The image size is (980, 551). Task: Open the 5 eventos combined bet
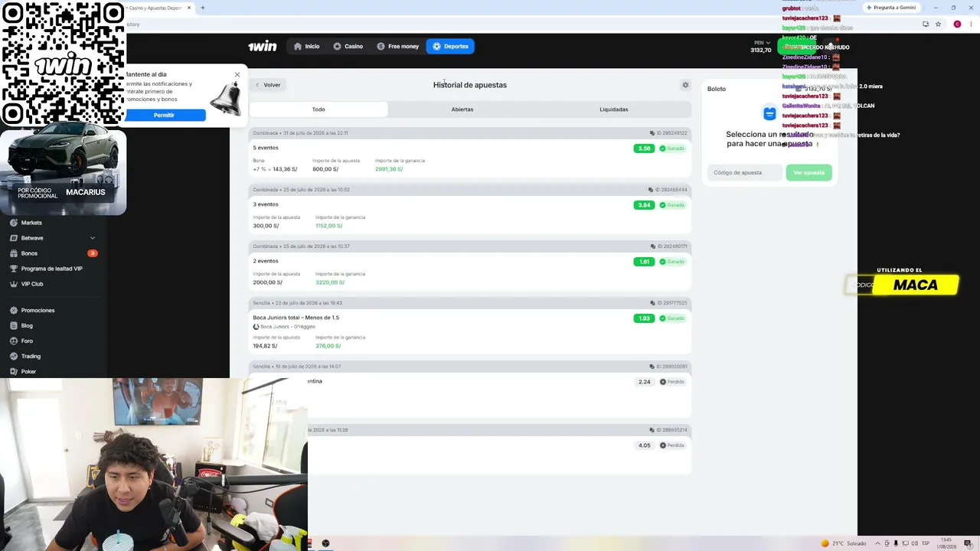tap(470, 158)
